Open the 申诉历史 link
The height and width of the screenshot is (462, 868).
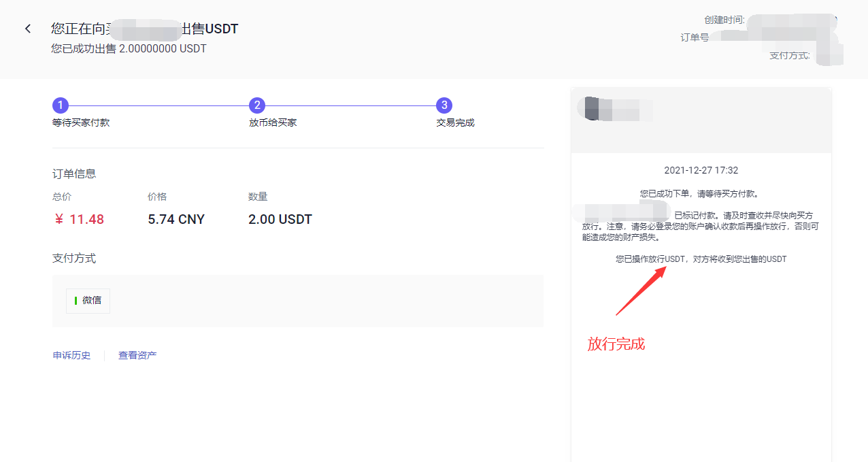pos(71,355)
